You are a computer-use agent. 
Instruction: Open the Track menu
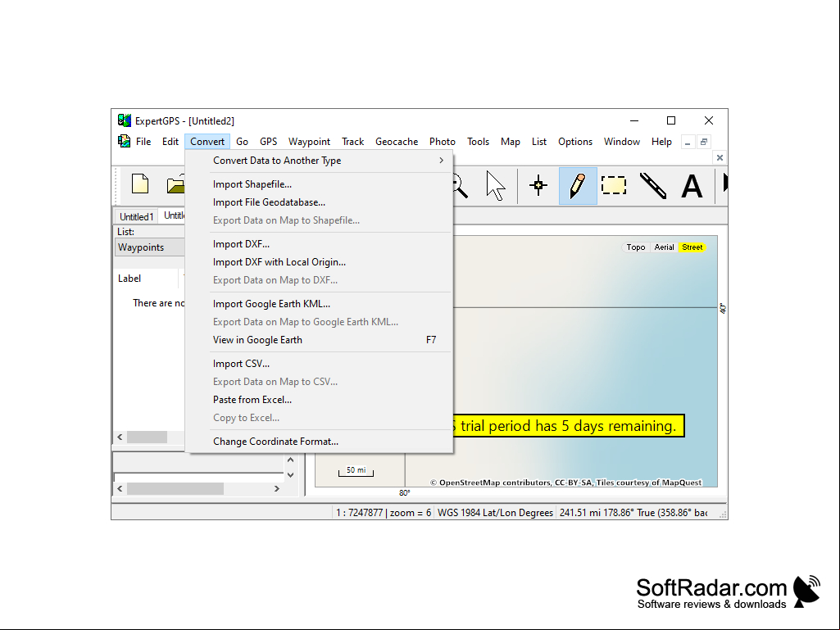tap(353, 142)
